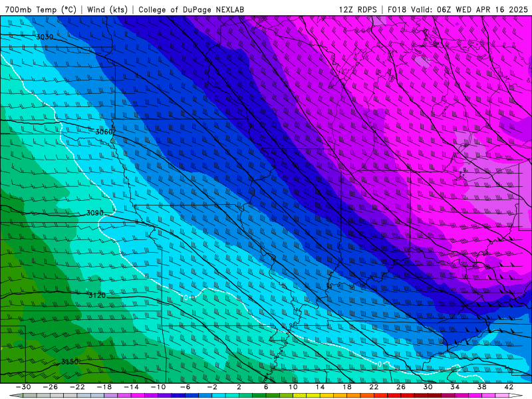The image size is (532, 399).
Task: Click the -22 colorbar scale label
Action: [x=77, y=387]
